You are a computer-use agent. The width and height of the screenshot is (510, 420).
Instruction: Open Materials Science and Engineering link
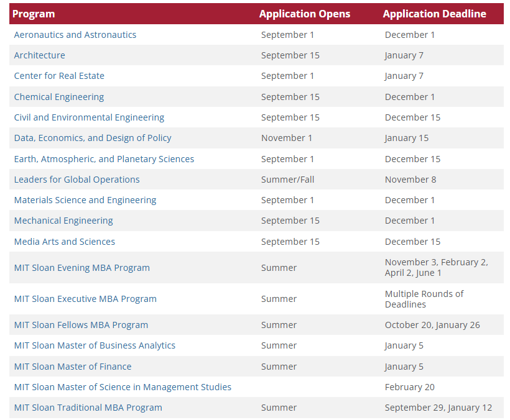pyautogui.click(x=85, y=200)
